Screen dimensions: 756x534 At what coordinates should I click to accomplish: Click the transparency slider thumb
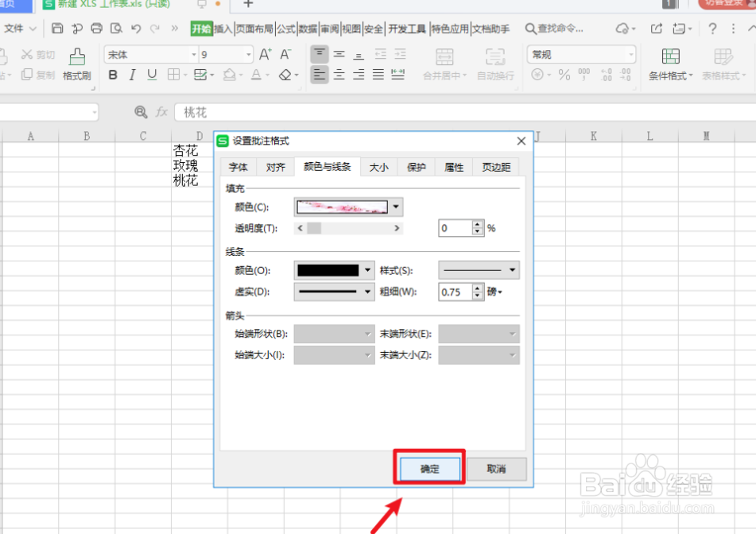pyautogui.click(x=314, y=228)
